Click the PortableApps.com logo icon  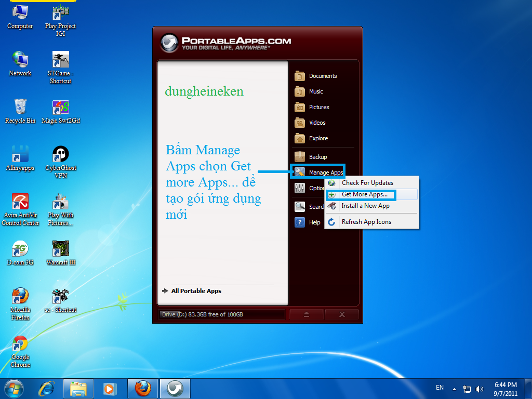[169, 43]
